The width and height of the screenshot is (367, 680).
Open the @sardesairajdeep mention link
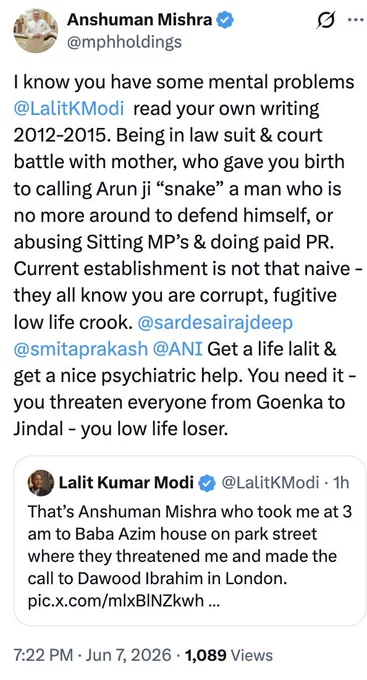tap(215, 323)
